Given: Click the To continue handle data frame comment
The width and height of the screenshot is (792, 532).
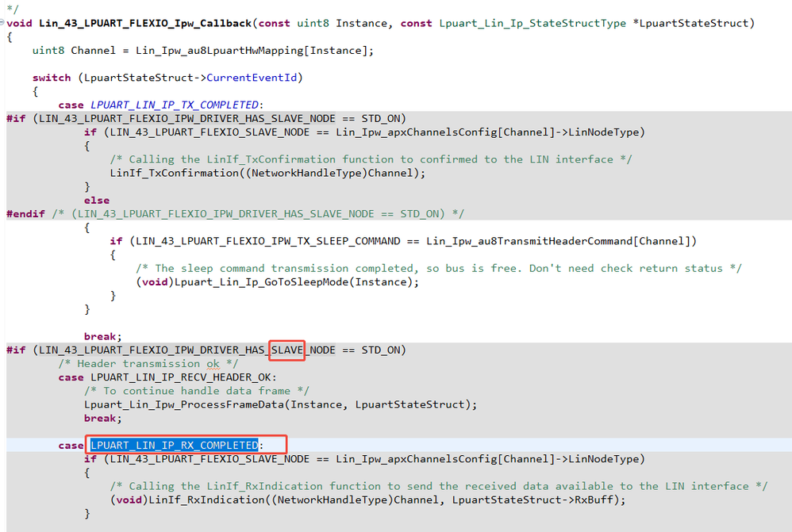Looking at the screenshot, I should 197,391.
